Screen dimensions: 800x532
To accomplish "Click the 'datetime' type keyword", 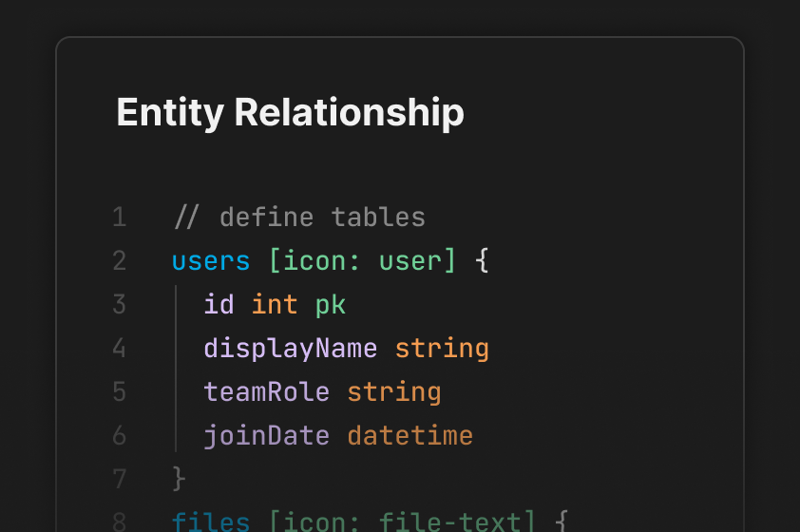I will point(410,436).
